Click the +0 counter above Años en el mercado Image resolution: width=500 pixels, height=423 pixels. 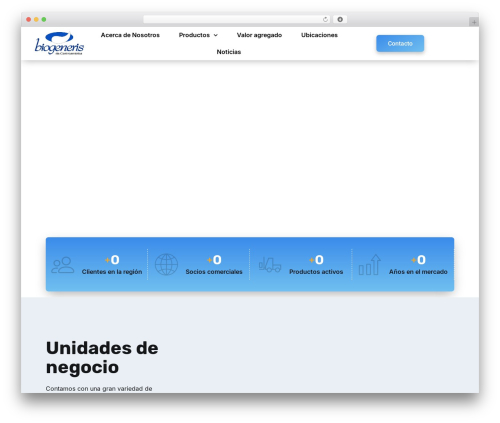point(418,260)
